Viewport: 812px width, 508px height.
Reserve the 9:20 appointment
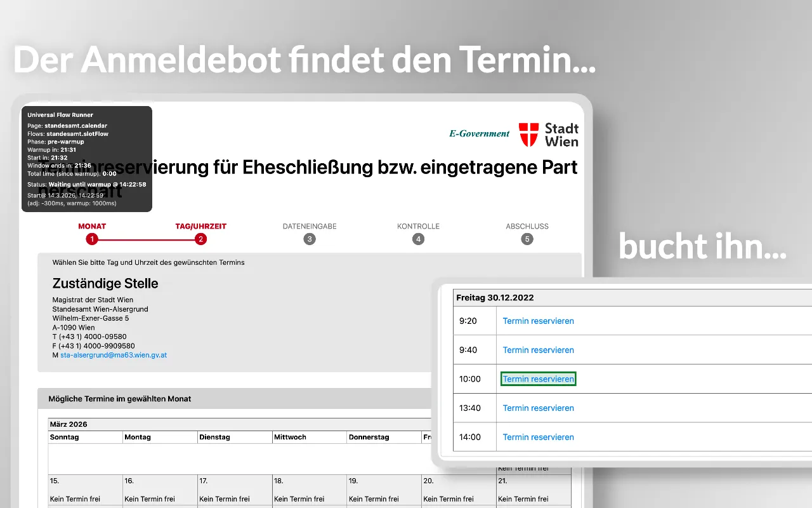tap(538, 321)
